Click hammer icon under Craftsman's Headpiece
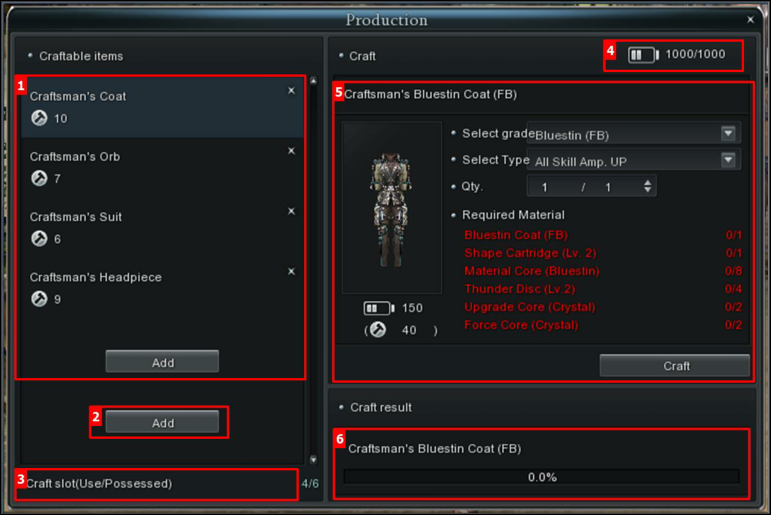This screenshot has height=515, width=771. (39, 299)
